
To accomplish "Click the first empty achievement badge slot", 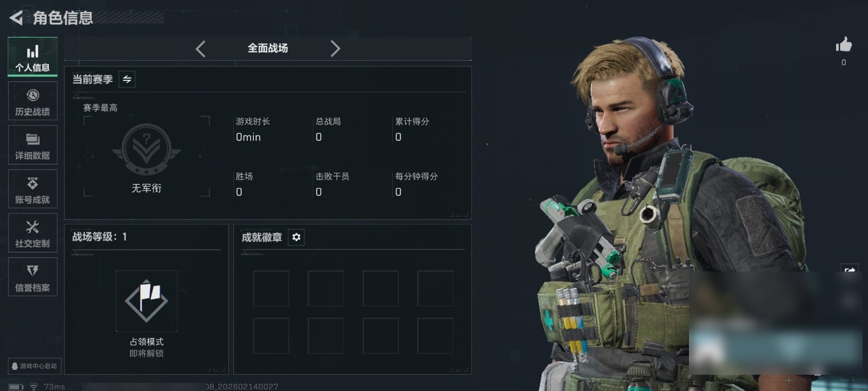I will coord(271,288).
